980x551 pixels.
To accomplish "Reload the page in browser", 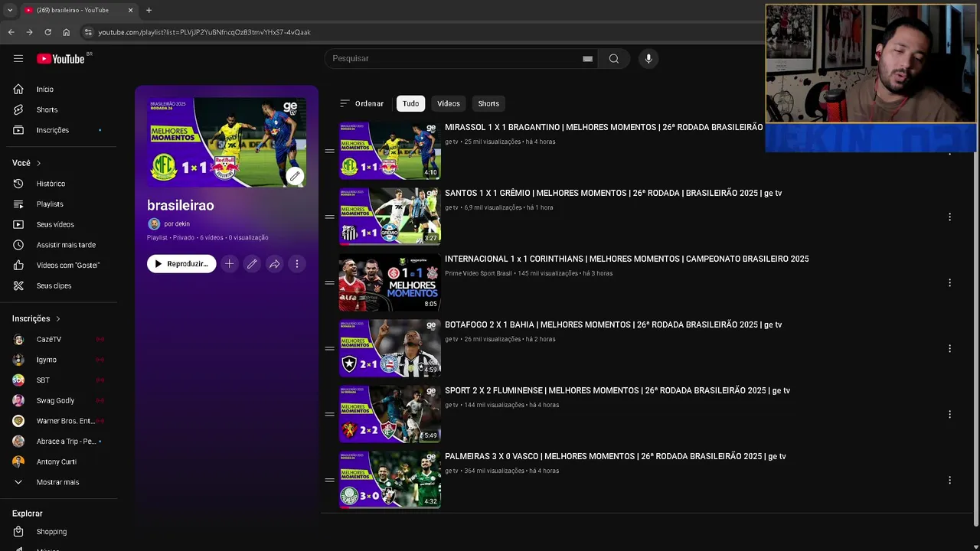I will [47, 32].
